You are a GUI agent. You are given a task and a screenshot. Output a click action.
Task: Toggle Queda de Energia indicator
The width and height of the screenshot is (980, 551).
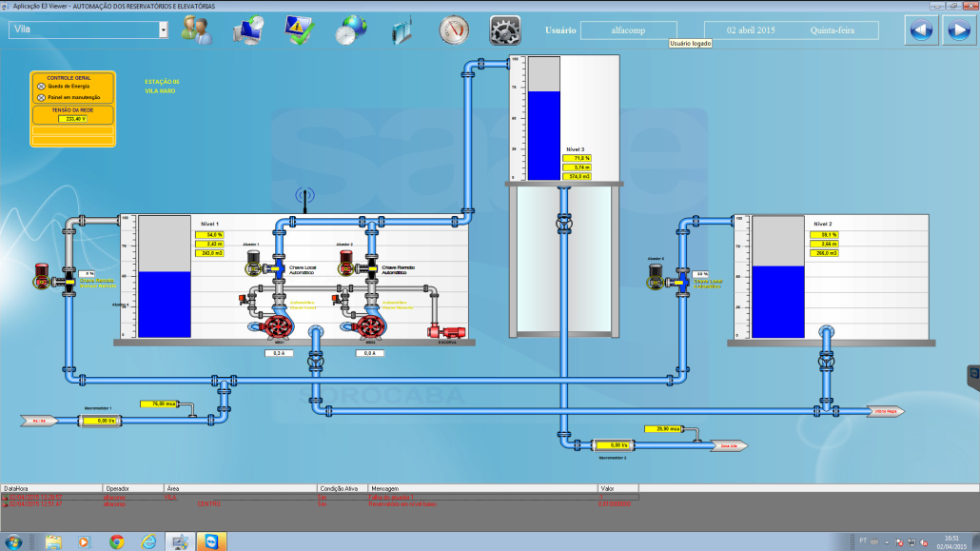41,86
